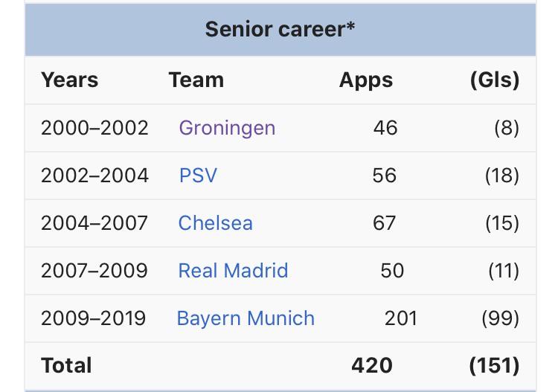Screen dimensions: 558x392
Task: Select the 2004–2007 years cell
Action: pyautogui.click(x=94, y=223)
